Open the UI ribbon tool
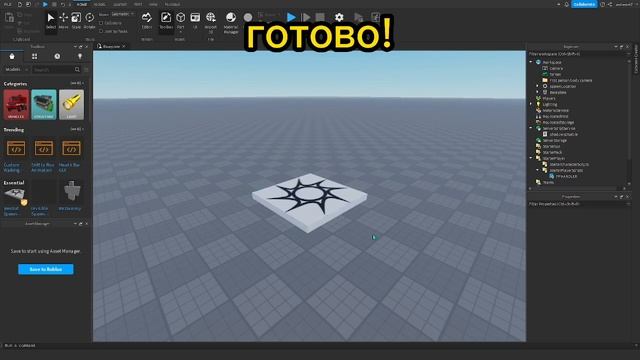Image resolution: width=640 pixels, height=360 pixels. click(x=195, y=21)
